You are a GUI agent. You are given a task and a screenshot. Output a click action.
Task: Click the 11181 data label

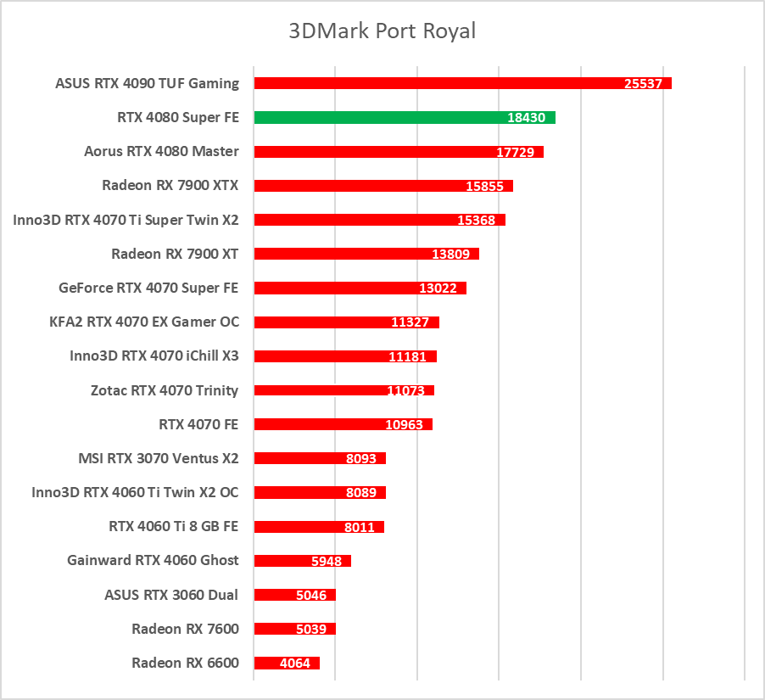[407, 356]
